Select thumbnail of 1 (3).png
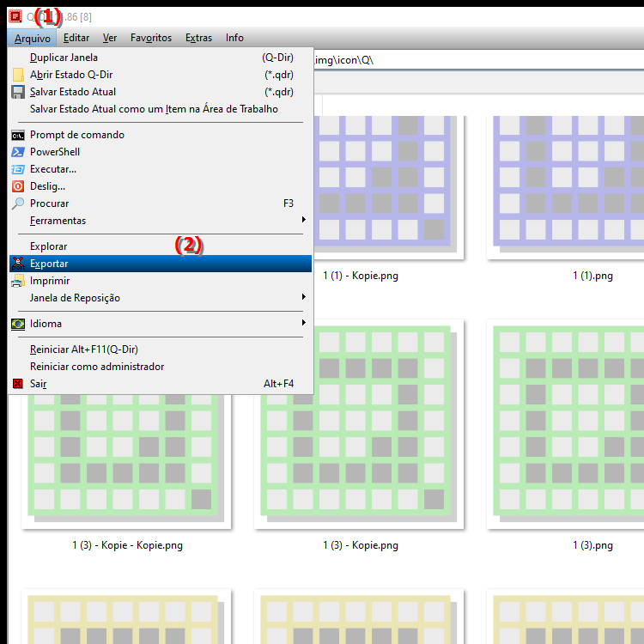The height and width of the screenshot is (644, 644). (x=566, y=424)
